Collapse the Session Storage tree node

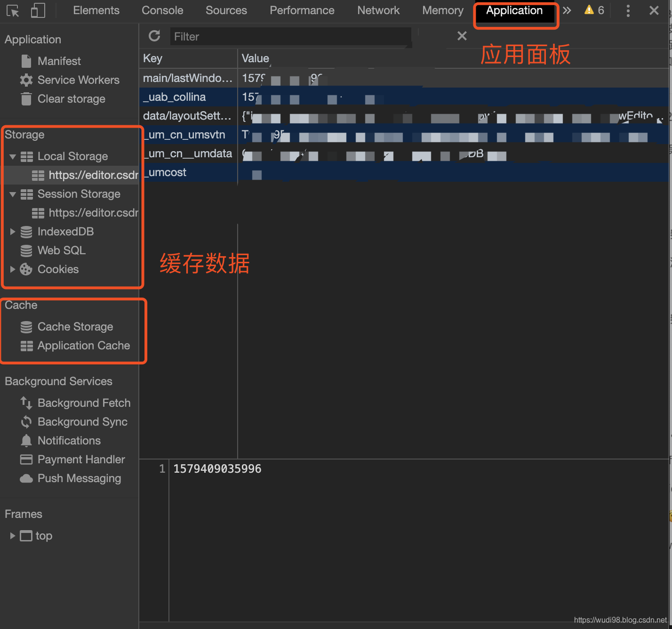[x=13, y=194]
